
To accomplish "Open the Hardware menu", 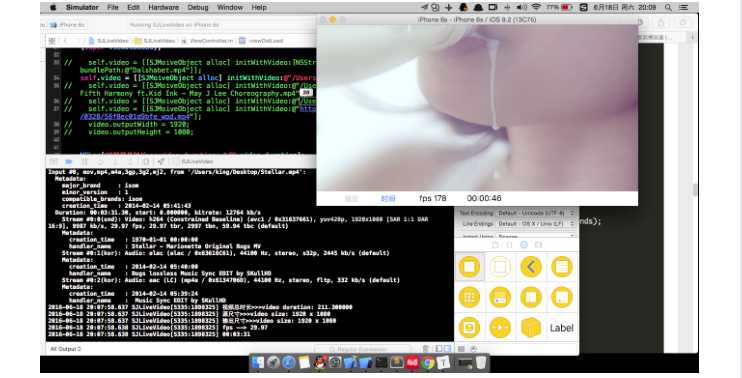I will (x=163, y=8).
